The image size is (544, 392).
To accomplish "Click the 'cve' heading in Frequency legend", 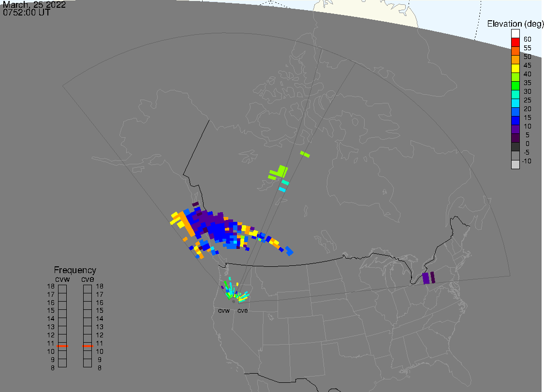I will (88, 279).
